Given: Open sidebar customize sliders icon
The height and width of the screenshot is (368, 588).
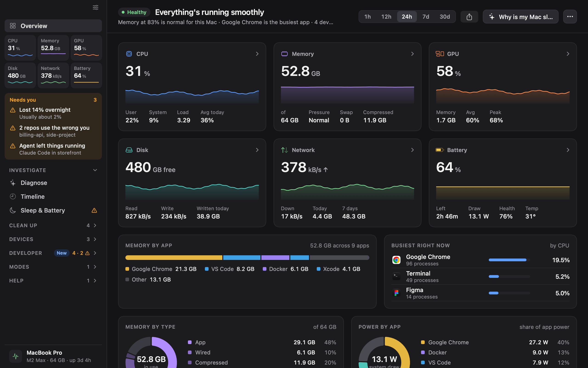Looking at the screenshot, I should [96, 8].
